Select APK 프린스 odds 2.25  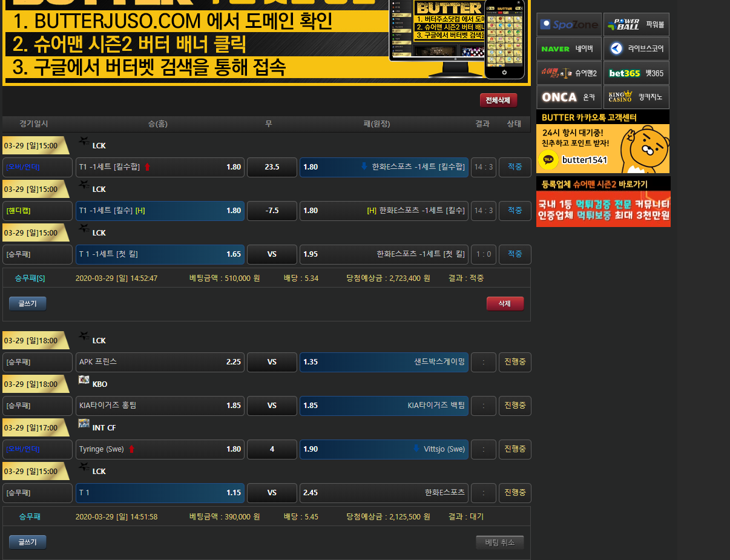pos(160,362)
